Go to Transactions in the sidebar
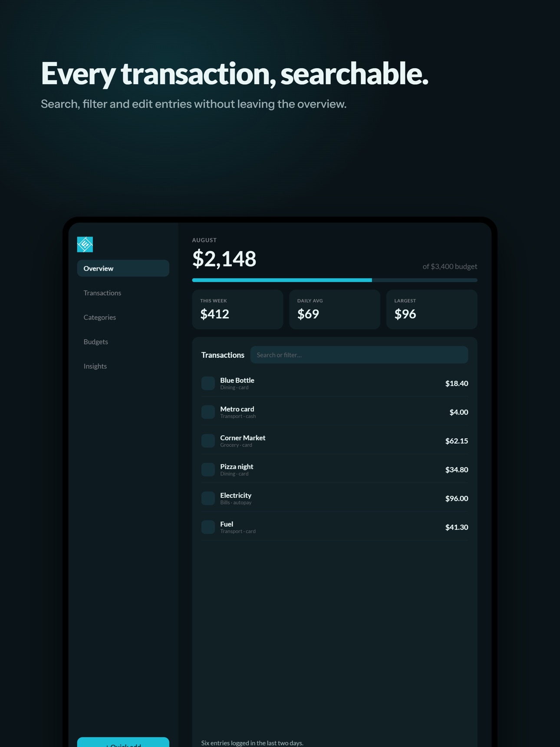Screen dimensions: 560x747 point(123,293)
